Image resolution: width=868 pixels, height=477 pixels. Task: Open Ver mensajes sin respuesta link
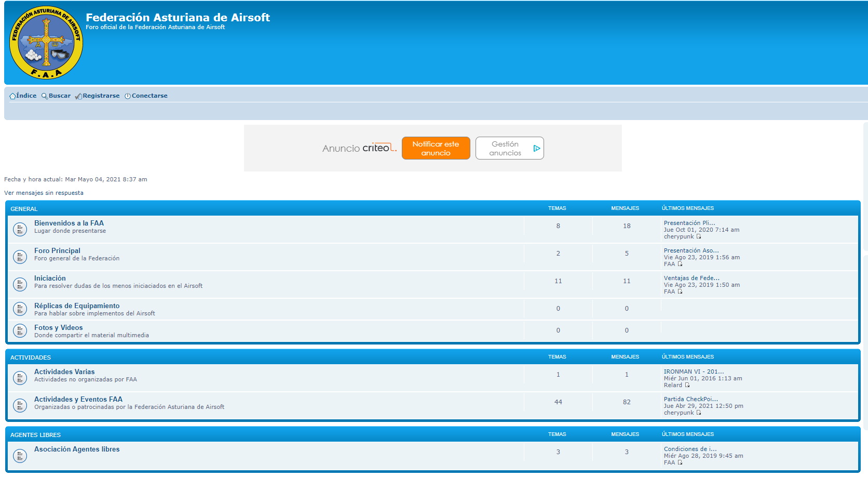coord(44,193)
